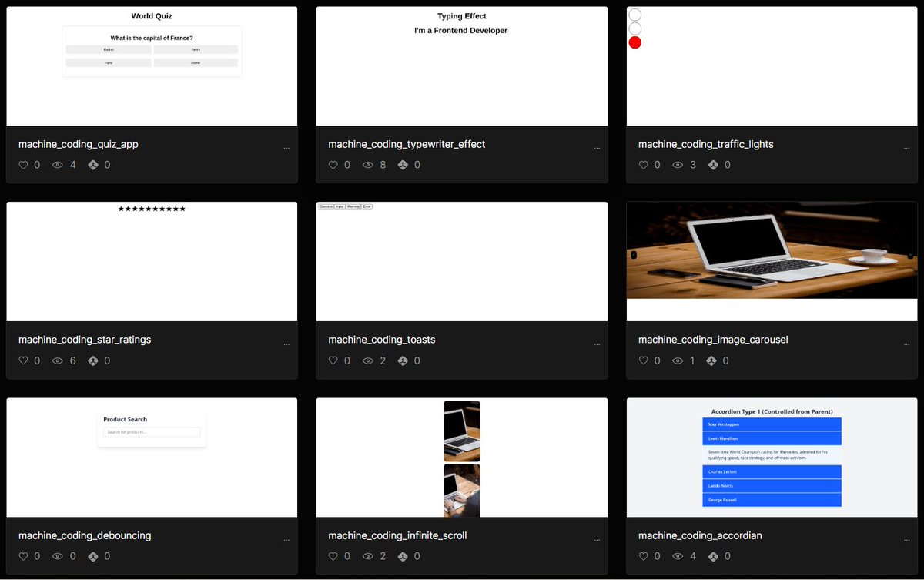Like machine_coding_debouncing with heart icon
Viewport: 924px width, 580px height.
tap(23, 556)
